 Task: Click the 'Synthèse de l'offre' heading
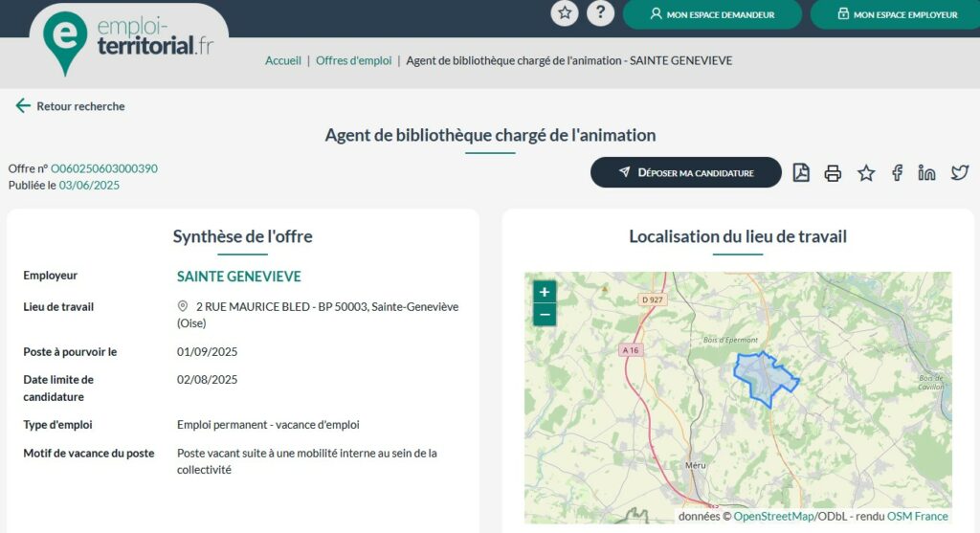(x=242, y=236)
